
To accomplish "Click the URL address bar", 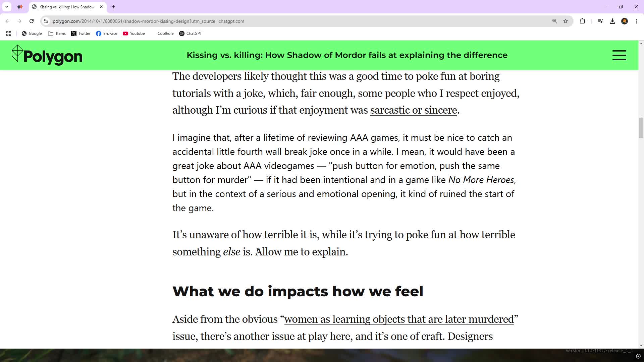I will pos(295,21).
